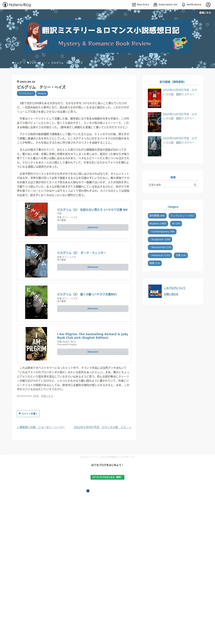215x644 pixels.
Task: Click the Notifications bell icon
Action: click(x=184, y=5)
